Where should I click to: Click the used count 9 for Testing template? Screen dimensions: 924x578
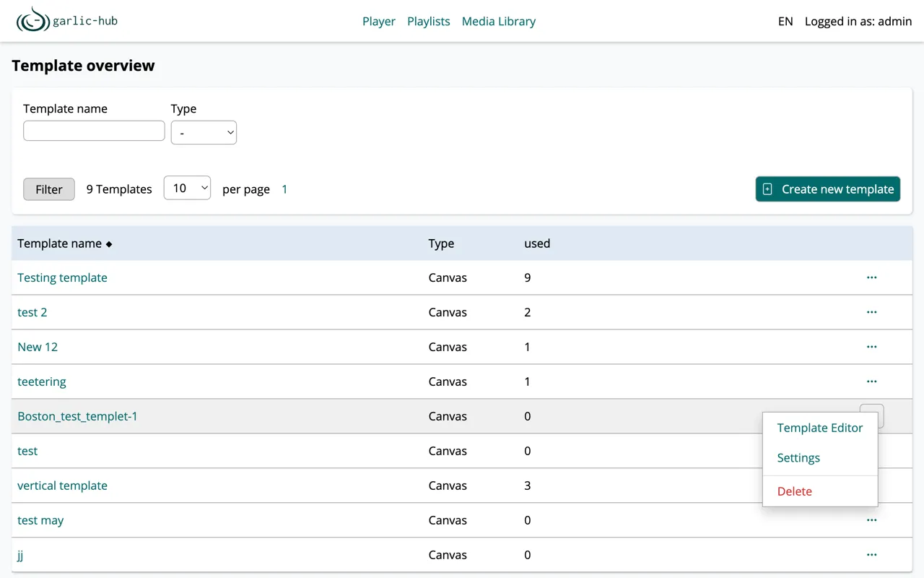528,277
